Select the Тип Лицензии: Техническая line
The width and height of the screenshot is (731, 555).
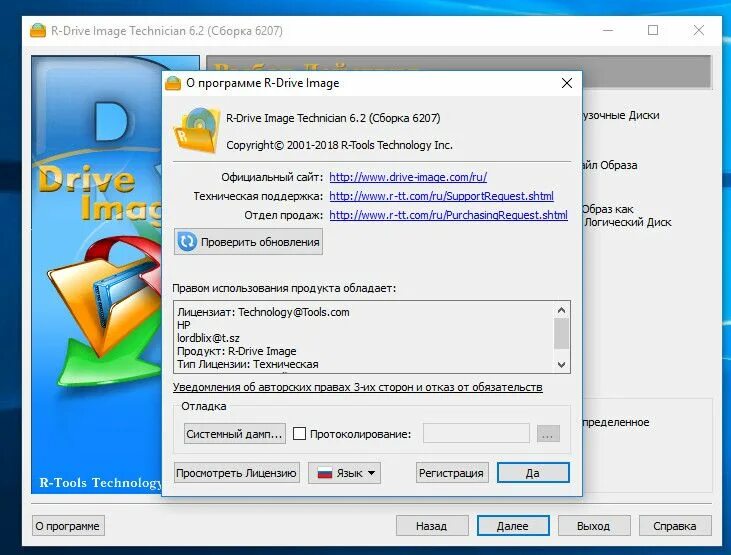(248, 364)
